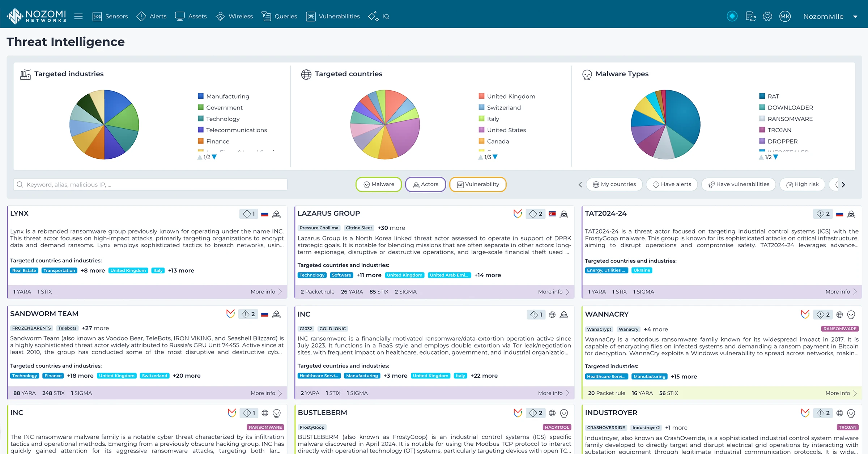Click the skull malware icon on BUSTLEBERM card
This screenshot has width=868, height=454.
[x=564, y=413]
